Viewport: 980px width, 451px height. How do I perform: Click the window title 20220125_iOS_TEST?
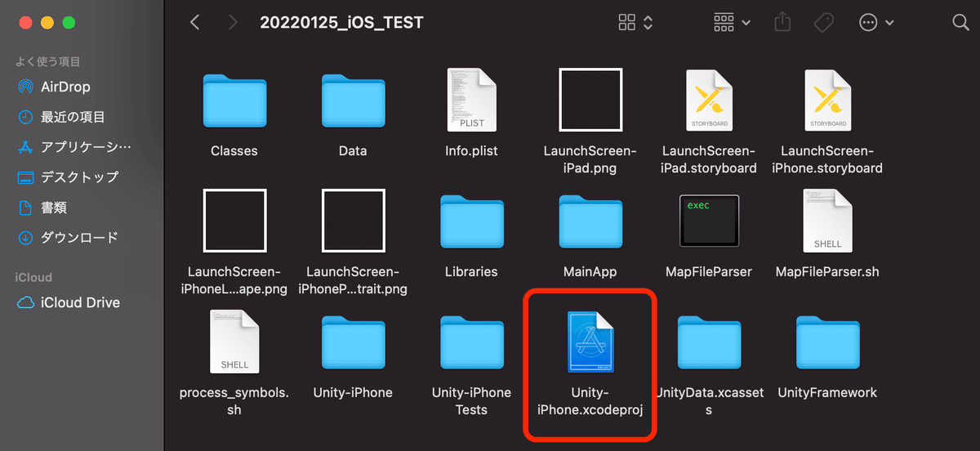341,23
